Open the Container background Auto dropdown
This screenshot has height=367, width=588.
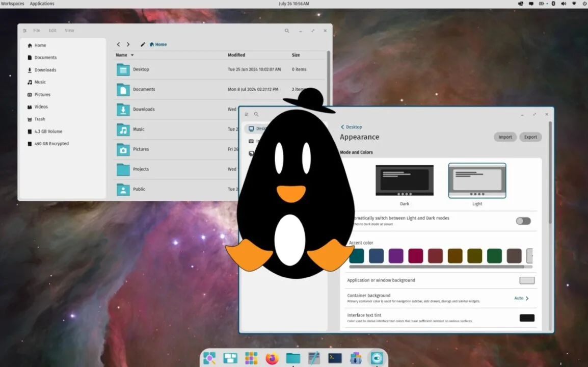[520, 298]
